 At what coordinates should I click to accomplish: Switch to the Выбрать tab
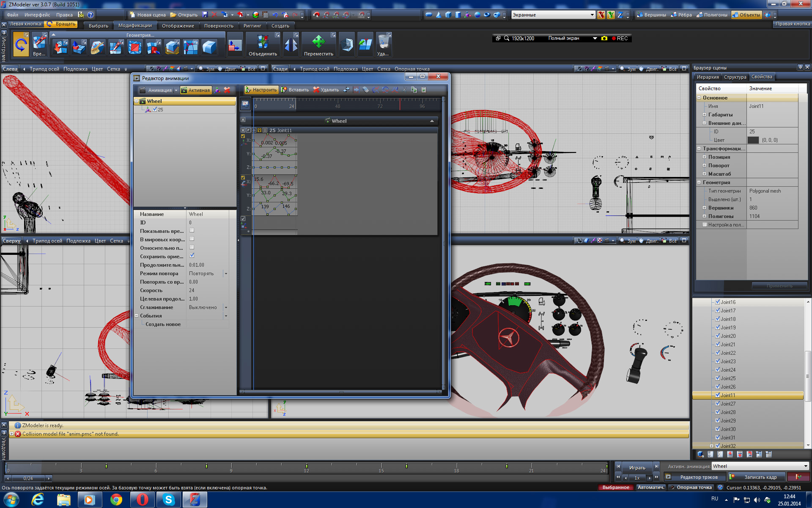99,26
